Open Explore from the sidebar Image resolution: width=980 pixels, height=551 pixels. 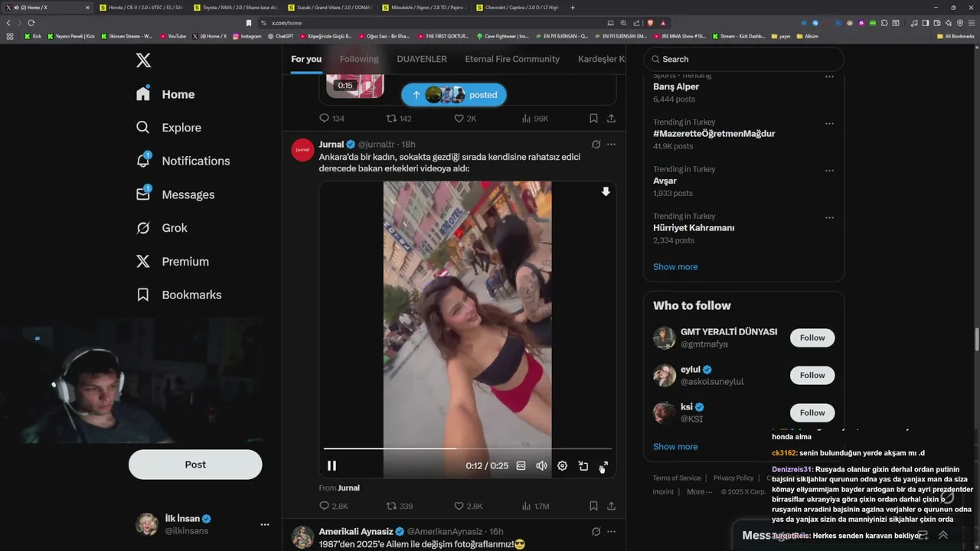[168, 128]
